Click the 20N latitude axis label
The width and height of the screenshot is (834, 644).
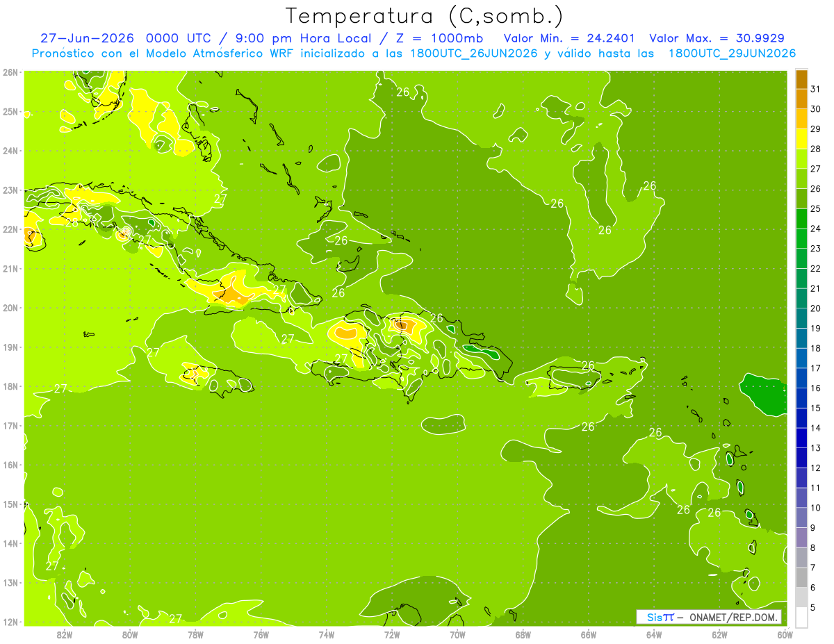point(10,308)
